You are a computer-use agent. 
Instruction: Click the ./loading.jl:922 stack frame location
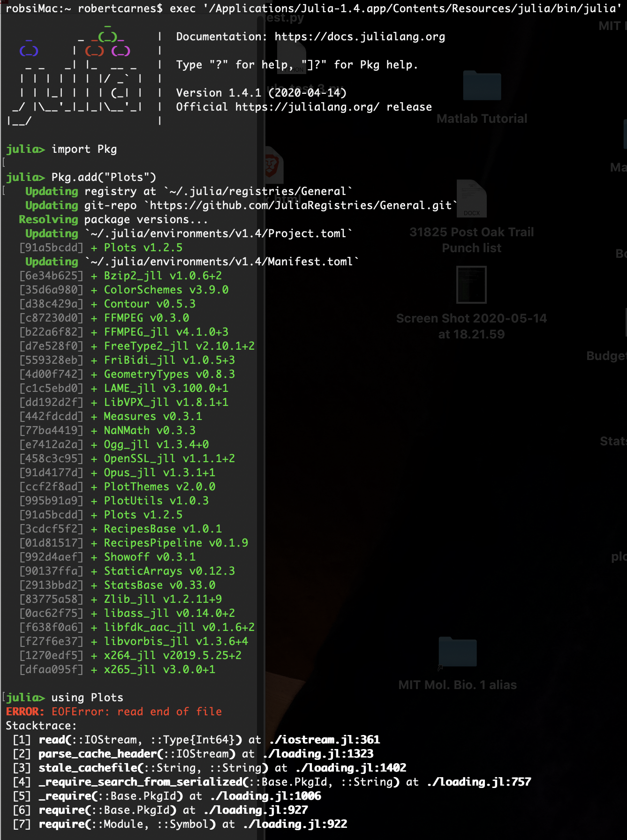click(x=295, y=824)
